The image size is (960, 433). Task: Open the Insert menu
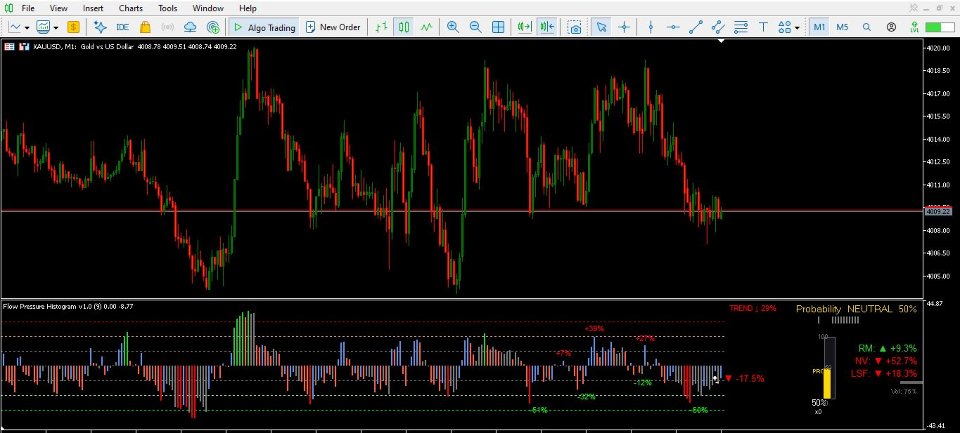(x=93, y=9)
